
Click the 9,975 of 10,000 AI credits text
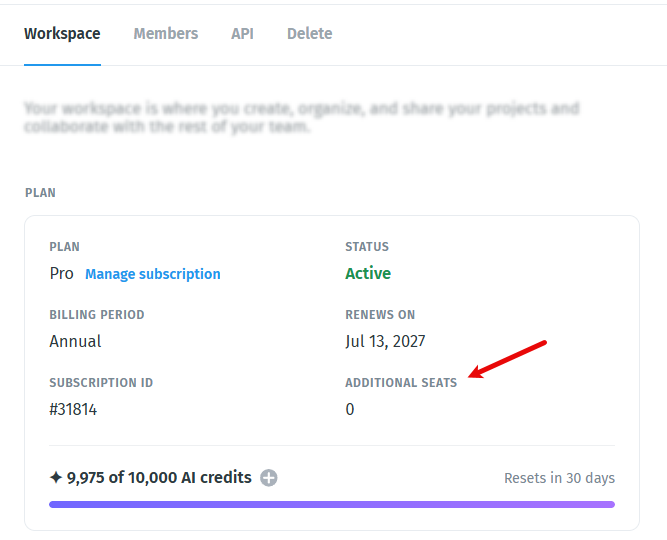pyautogui.click(x=159, y=477)
